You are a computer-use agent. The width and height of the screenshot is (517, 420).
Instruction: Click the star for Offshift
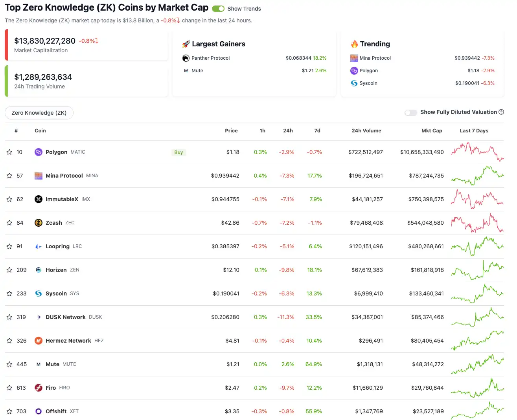tap(9, 411)
